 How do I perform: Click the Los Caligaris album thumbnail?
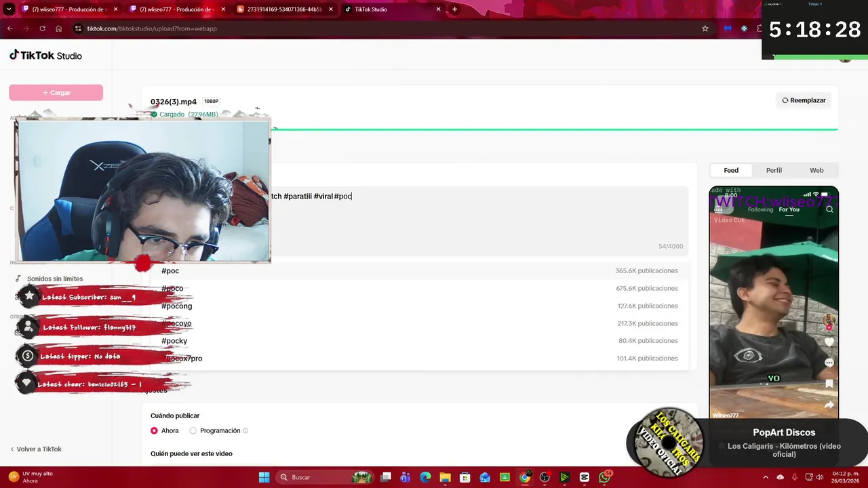669,443
